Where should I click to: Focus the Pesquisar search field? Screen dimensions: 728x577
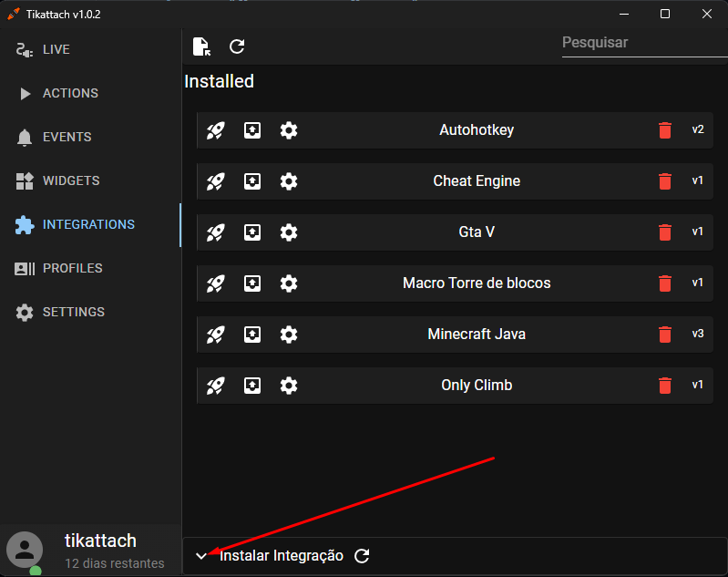[644, 43]
